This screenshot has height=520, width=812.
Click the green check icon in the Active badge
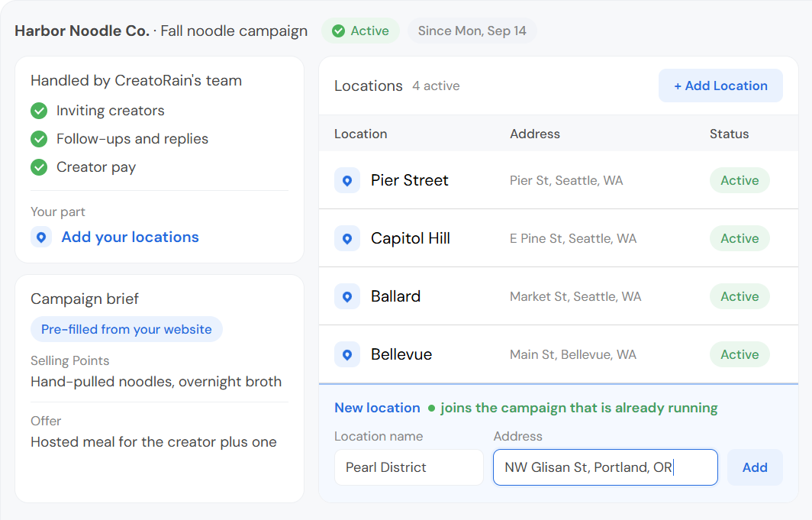(x=338, y=31)
